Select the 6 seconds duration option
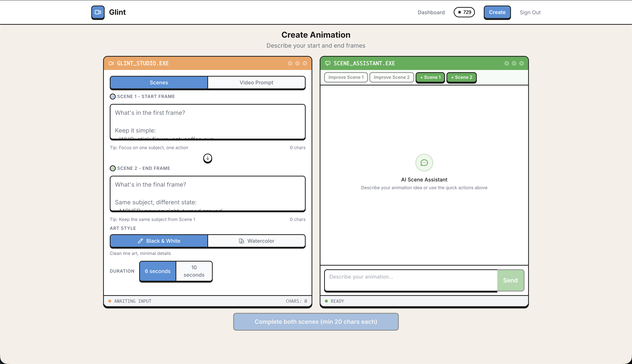Viewport: 632px width, 364px height. [x=157, y=271]
